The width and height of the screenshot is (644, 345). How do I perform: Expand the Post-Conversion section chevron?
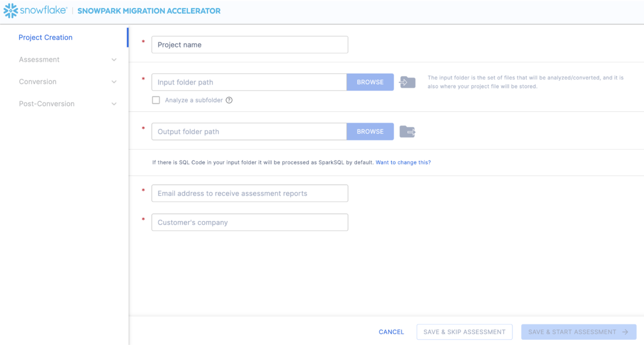pyautogui.click(x=114, y=104)
